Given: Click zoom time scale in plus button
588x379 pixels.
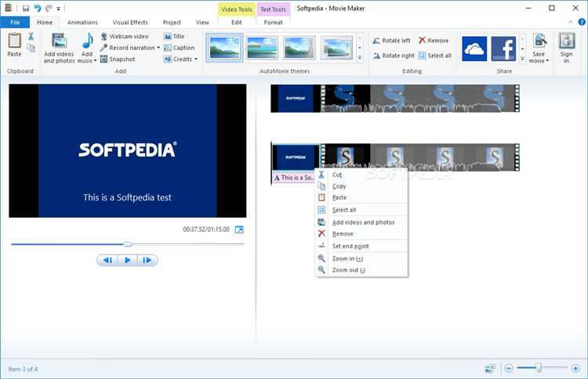Looking at the screenshot, I should coord(575,369).
